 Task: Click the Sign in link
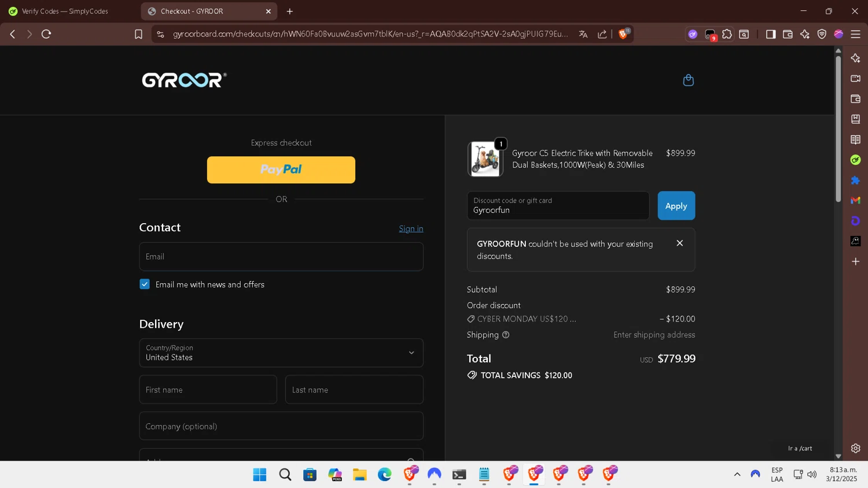tap(411, 228)
